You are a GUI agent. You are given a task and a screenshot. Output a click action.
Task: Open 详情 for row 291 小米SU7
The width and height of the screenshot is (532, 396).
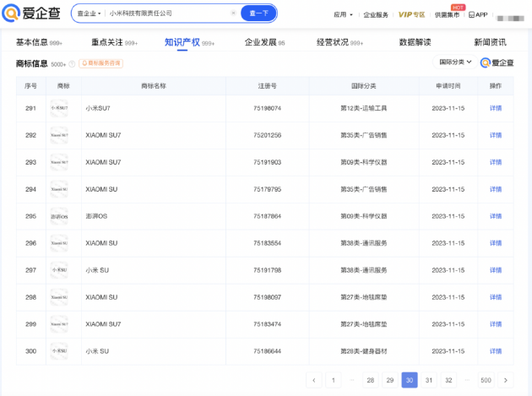click(496, 108)
